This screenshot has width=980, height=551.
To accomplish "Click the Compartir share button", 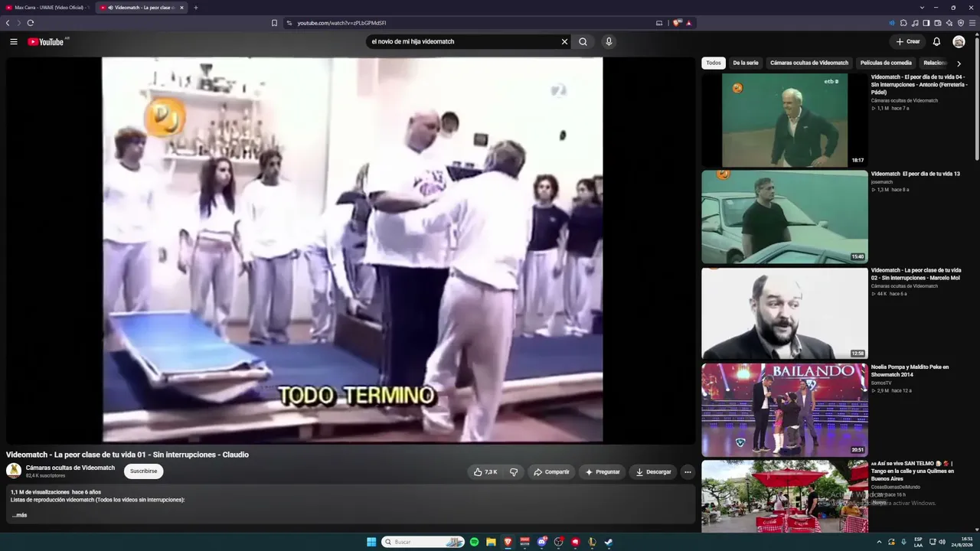I will point(551,472).
